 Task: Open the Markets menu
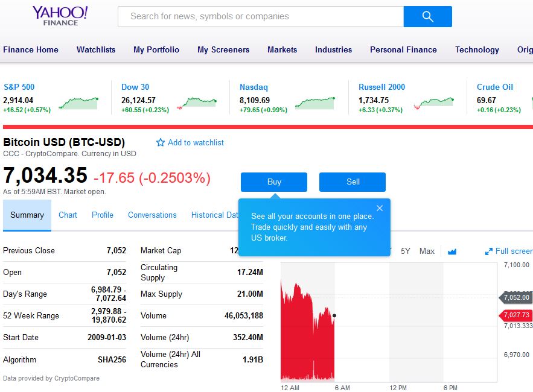click(x=282, y=49)
